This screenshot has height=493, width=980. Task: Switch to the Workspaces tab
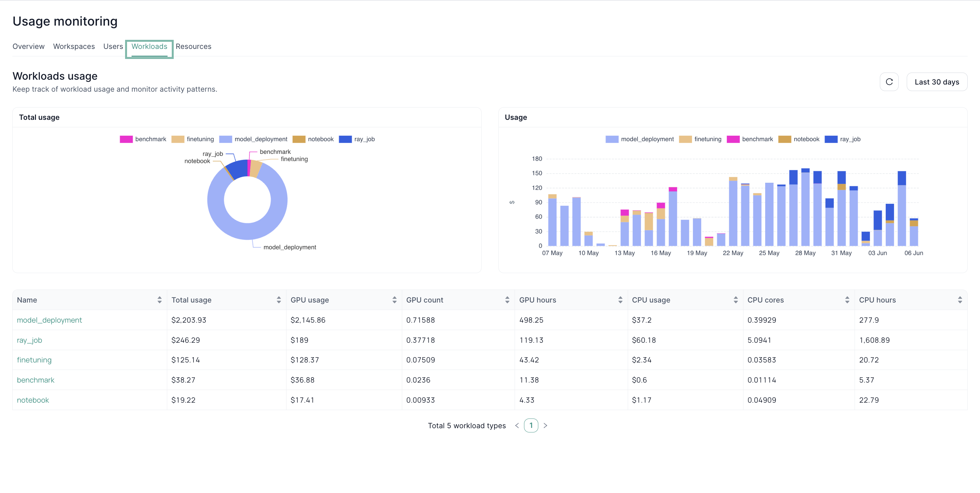click(74, 46)
